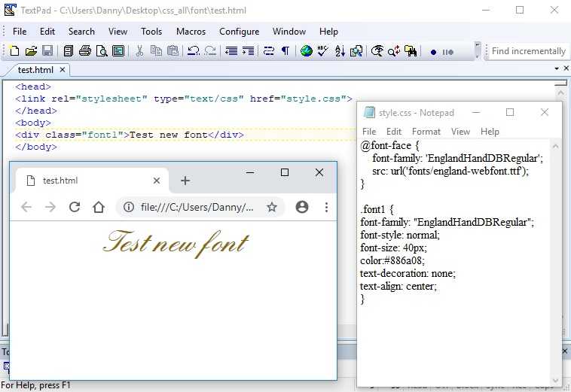Viewport: 571px width, 392px height.
Task: Reload the page in Chrome
Action: pos(75,207)
